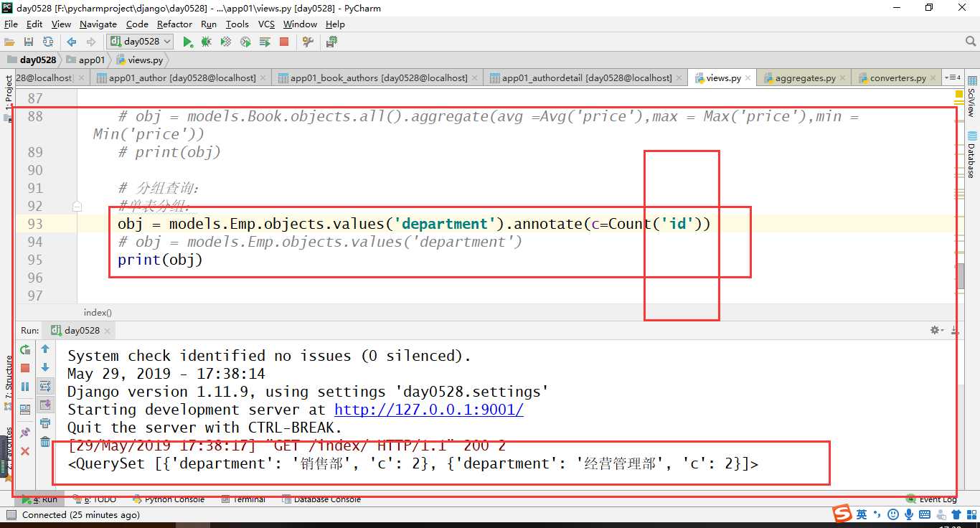Viewport: 980px width, 528px height.
Task: Click the Save All toolbar icon
Action: [x=29, y=42]
